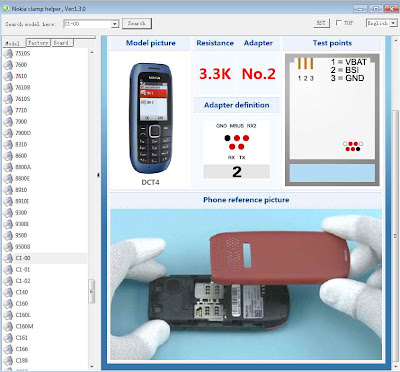Click the 9500B entry icon

pos(8,246)
